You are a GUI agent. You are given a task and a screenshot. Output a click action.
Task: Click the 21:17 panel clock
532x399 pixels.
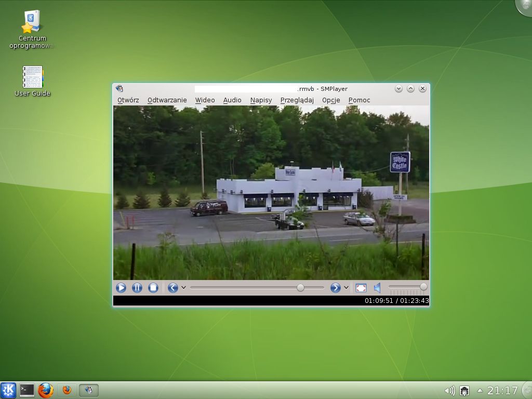click(502, 391)
